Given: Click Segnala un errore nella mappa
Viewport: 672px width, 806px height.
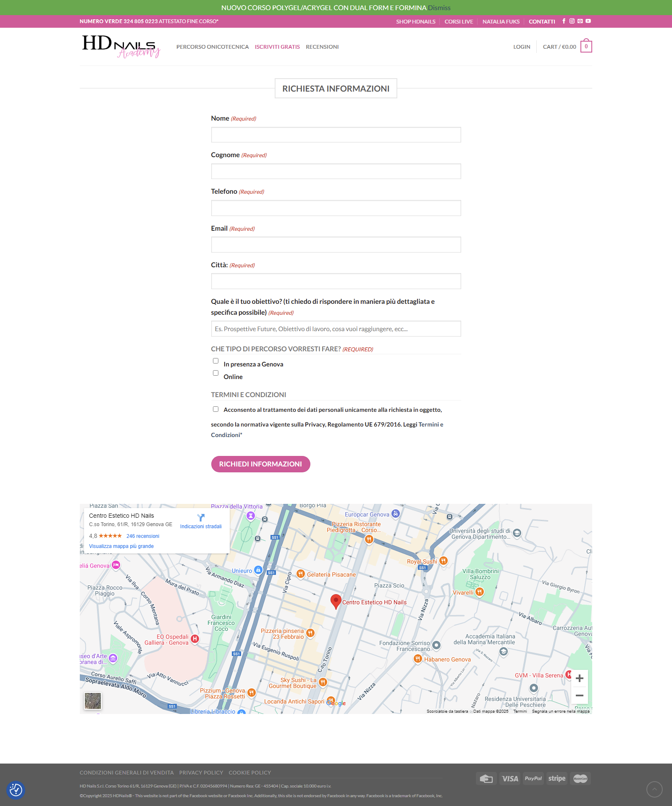Looking at the screenshot, I should [x=561, y=711].
